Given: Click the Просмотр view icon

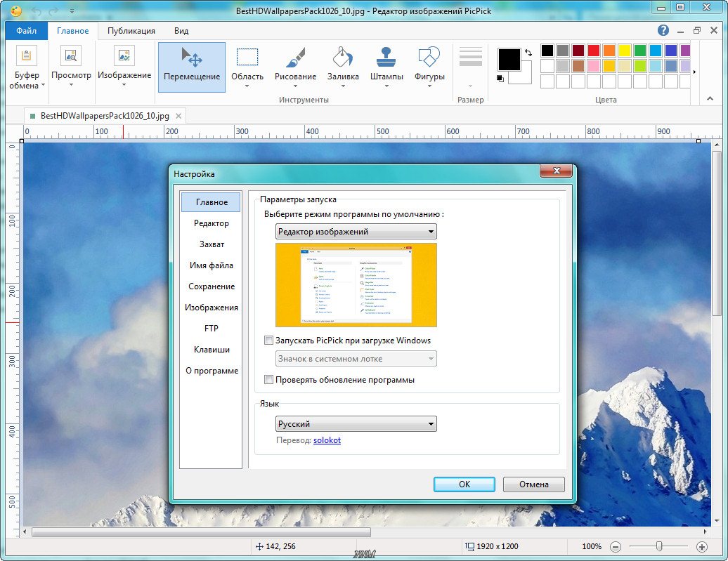Looking at the screenshot, I should 71,56.
